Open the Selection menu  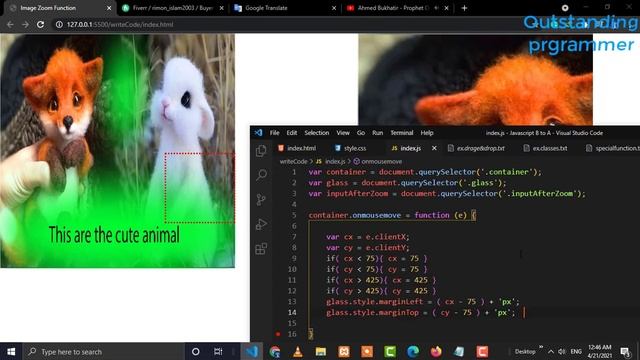pyautogui.click(x=317, y=133)
